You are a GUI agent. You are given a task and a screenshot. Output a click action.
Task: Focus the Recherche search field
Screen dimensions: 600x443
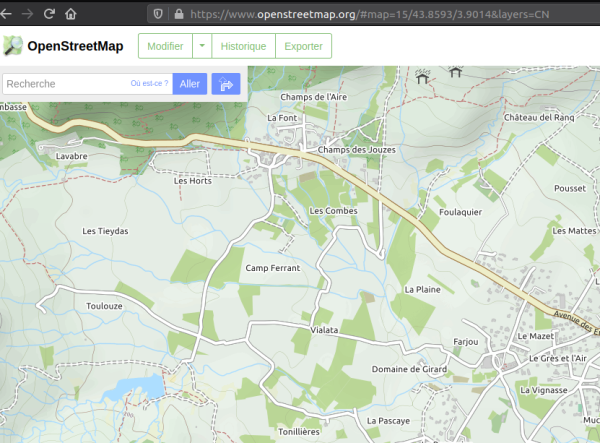tap(65, 84)
